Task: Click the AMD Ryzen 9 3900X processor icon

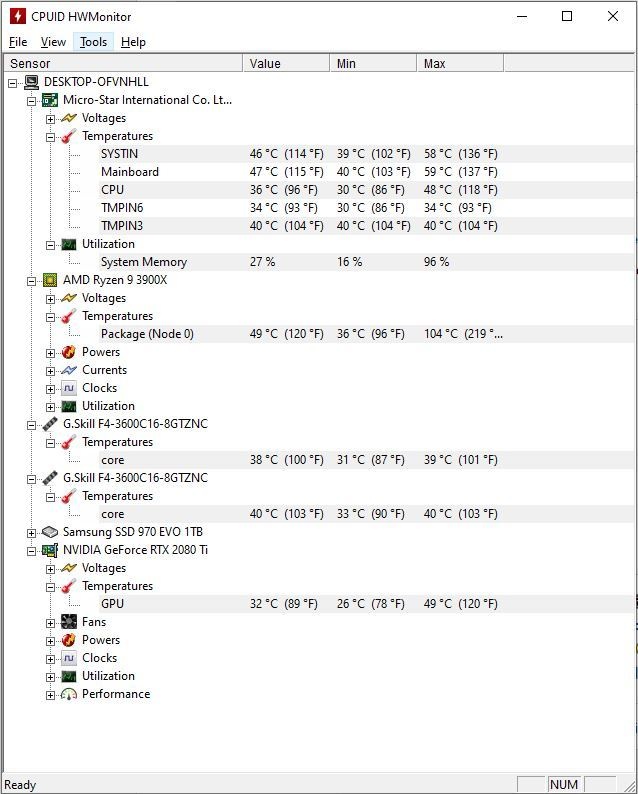Action: (x=50, y=280)
